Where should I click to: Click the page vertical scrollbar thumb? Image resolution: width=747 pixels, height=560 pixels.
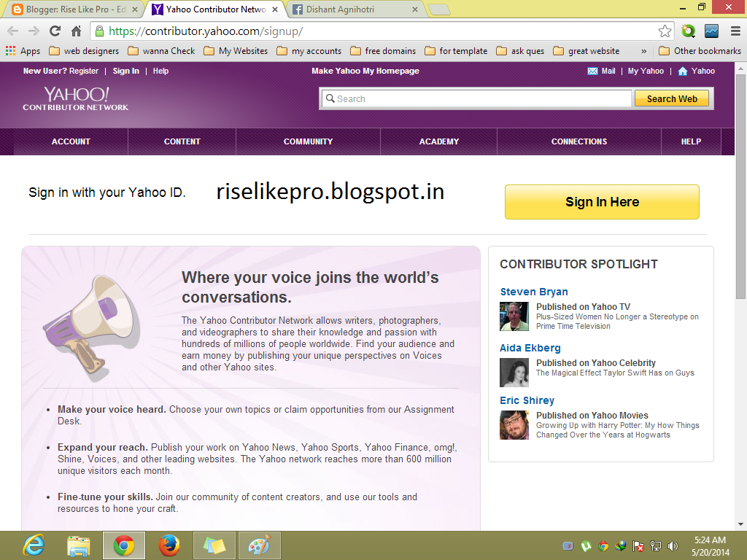point(740,186)
